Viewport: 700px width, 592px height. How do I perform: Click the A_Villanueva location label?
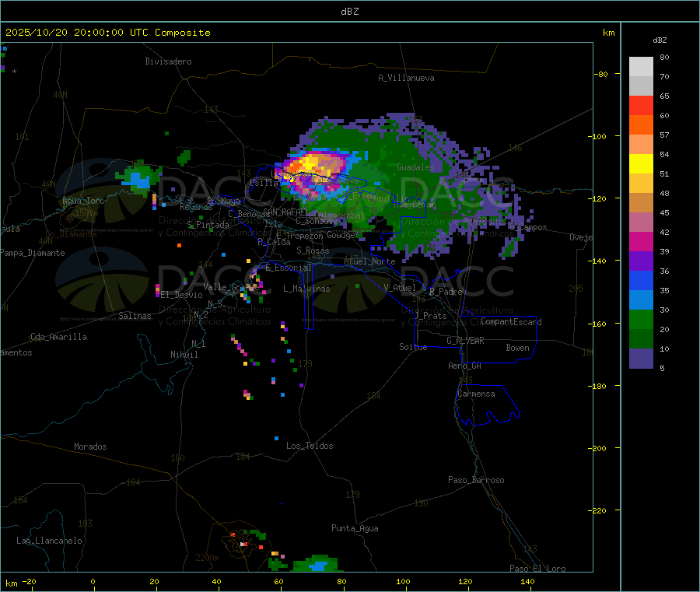click(406, 78)
